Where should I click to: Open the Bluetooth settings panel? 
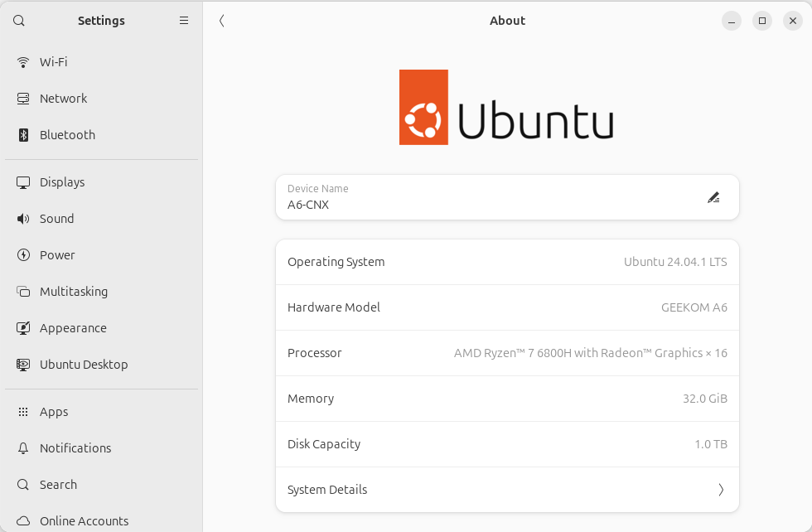(101, 135)
